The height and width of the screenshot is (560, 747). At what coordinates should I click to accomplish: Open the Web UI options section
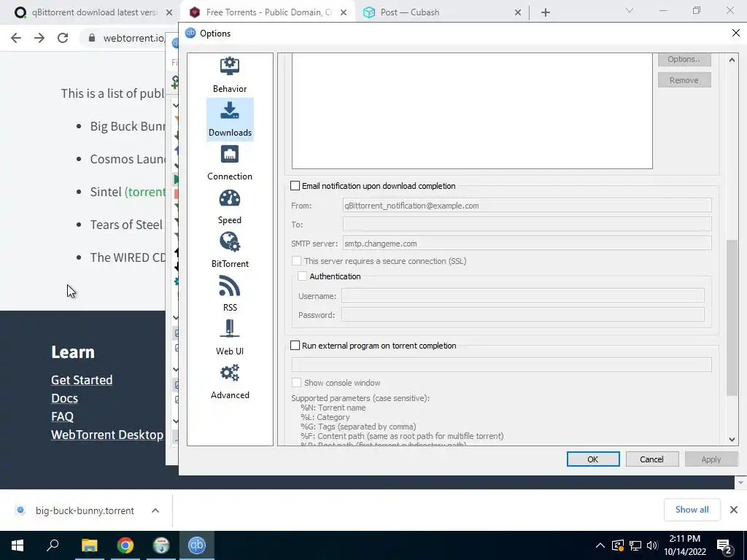[x=230, y=338]
